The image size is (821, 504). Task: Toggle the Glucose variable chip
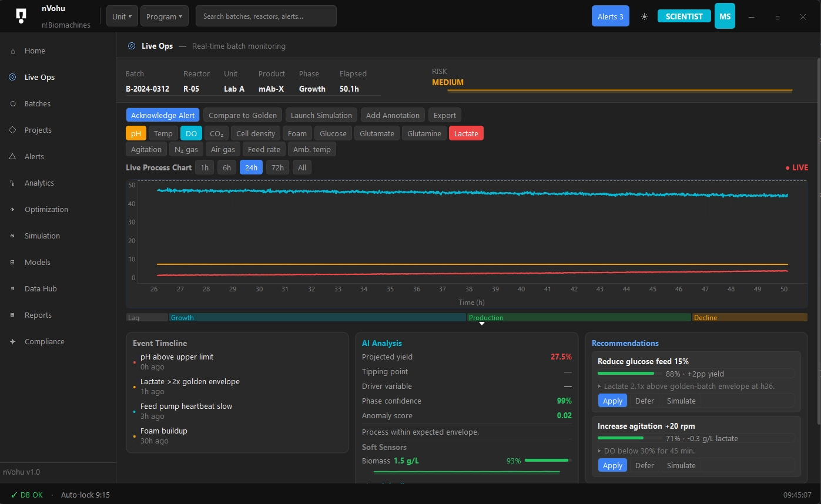coord(333,133)
